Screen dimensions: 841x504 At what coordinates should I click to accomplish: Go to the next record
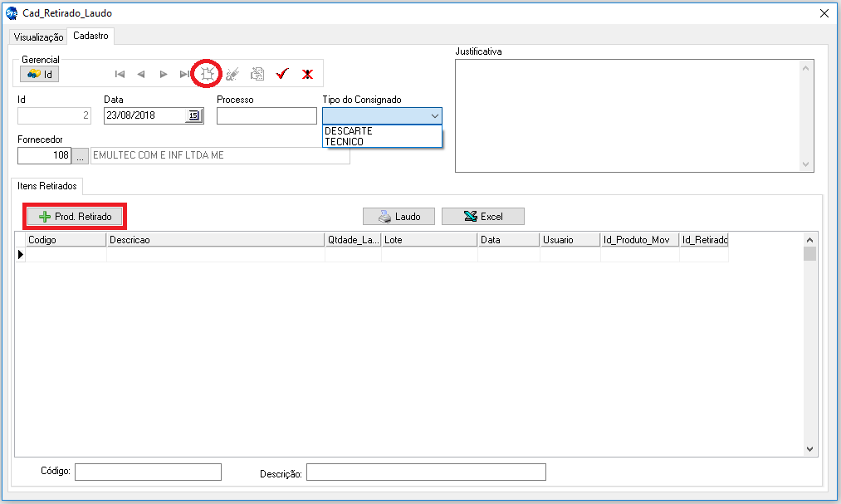pos(164,74)
